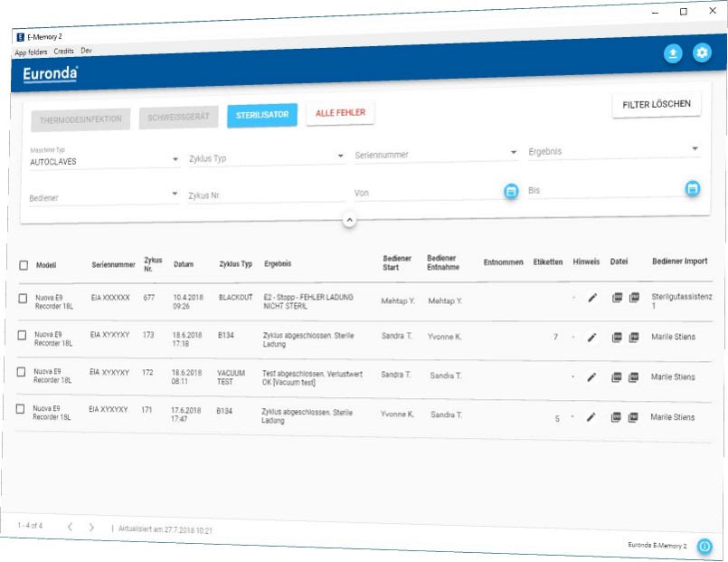Open PDF file icon in cycle 677 row
The image size is (728, 562).
point(634,297)
